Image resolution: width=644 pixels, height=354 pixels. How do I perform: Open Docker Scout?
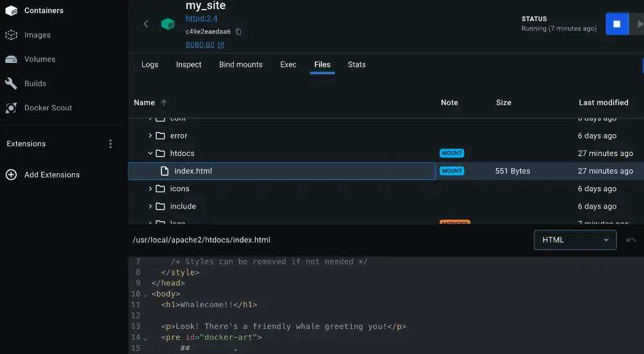point(47,108)
